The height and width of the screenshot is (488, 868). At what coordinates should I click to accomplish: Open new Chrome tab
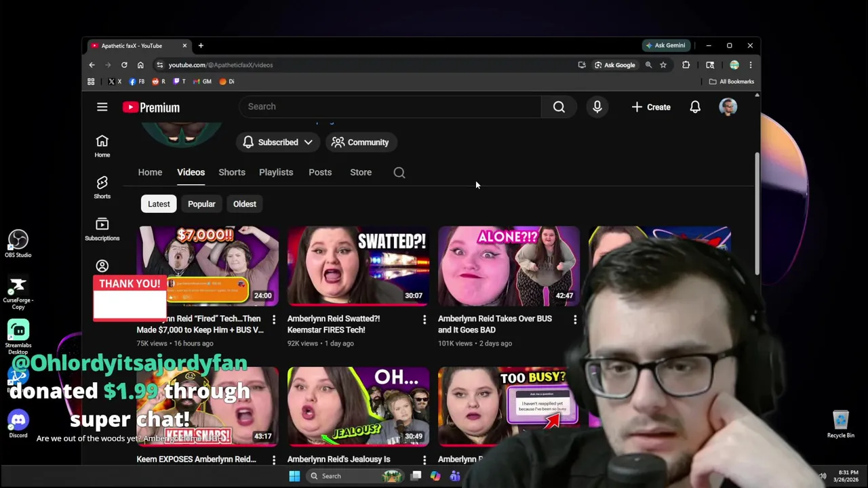pos(201,45)
